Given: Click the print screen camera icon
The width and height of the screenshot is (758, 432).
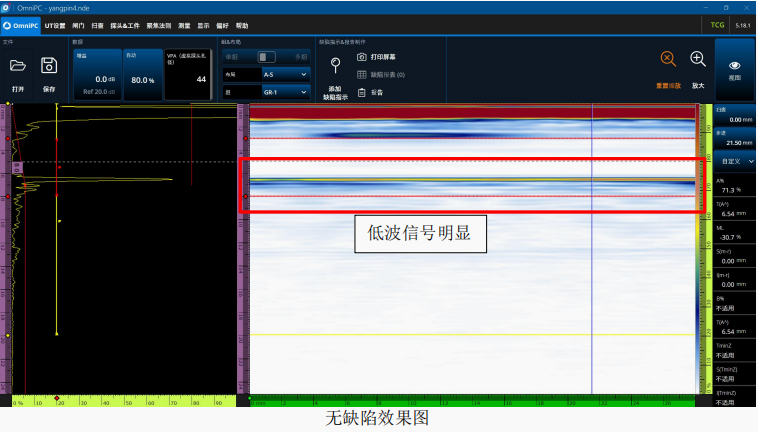Looking at the screenshot, I should coord(362,57).
